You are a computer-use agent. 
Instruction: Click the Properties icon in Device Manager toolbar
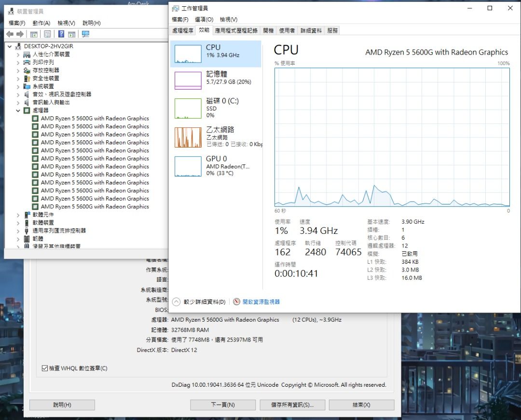[x=47, y=34]
